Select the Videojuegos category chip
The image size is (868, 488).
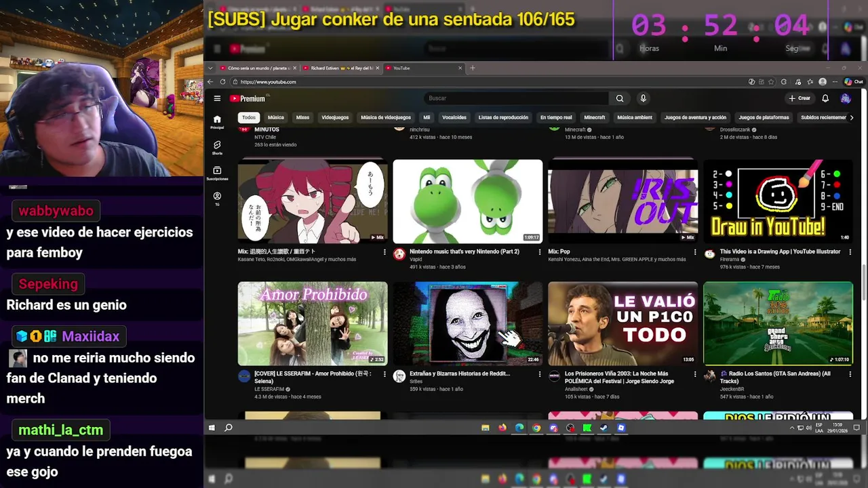point(335,117)
